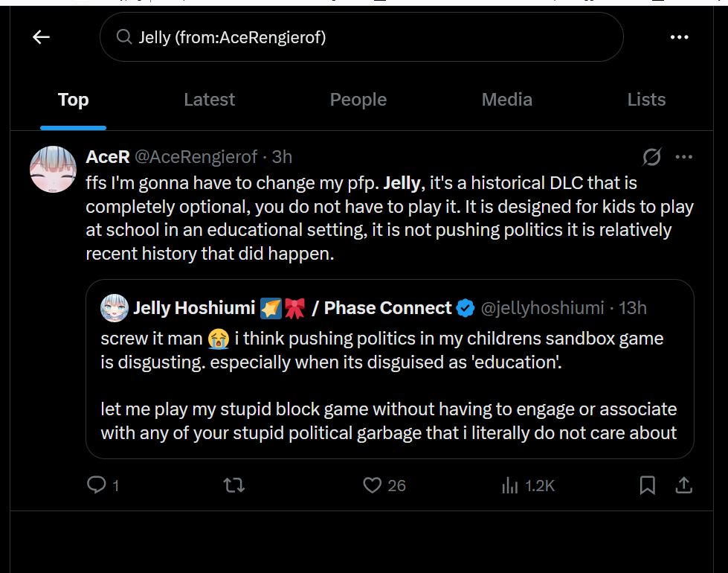Go to the Lists tab
The height and width of the screenshot is (573, 728).
click(646, 100)
